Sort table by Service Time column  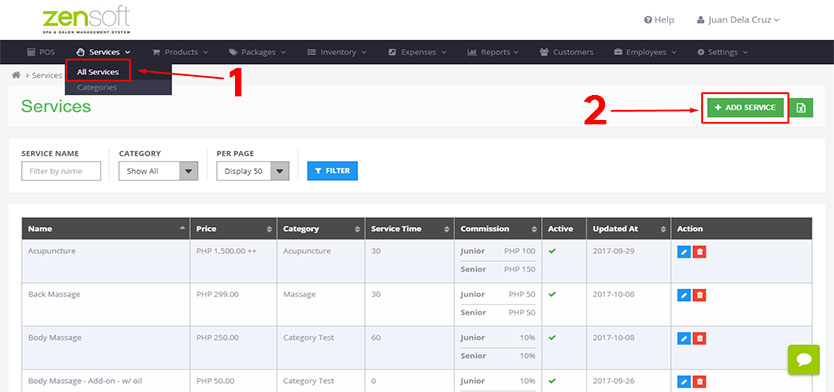tap(410, 229)
